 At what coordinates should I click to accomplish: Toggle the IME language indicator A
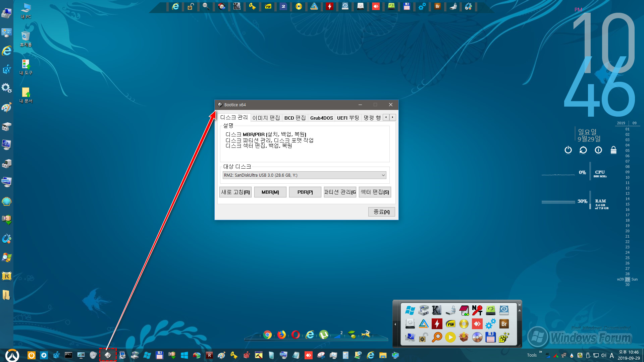click(612, 356)
